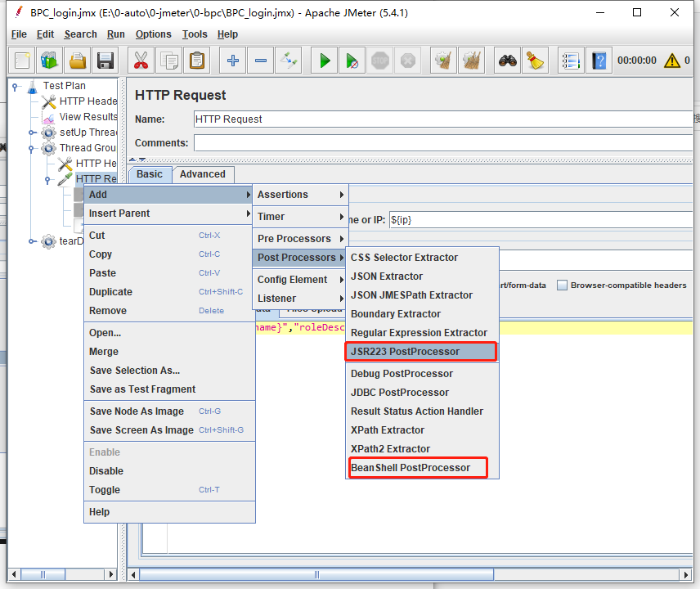Viewport: 700px width, 589px height.
Task: Select Test Plan node in tree
Action: pyautogui.click(x=64, y=86)
